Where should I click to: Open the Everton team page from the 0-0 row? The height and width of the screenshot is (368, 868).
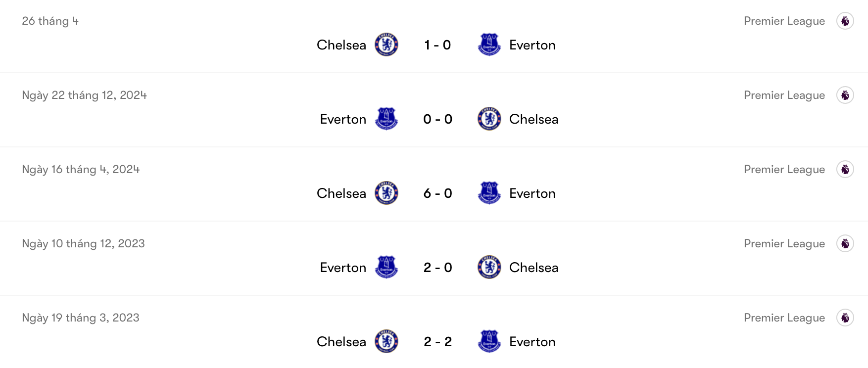(x=343, y=119)
